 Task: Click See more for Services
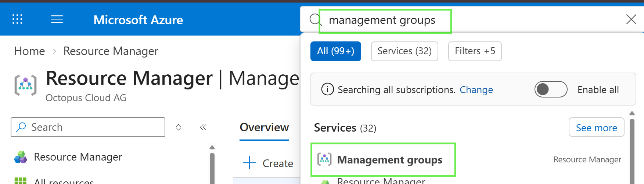[x=596, y=127]
